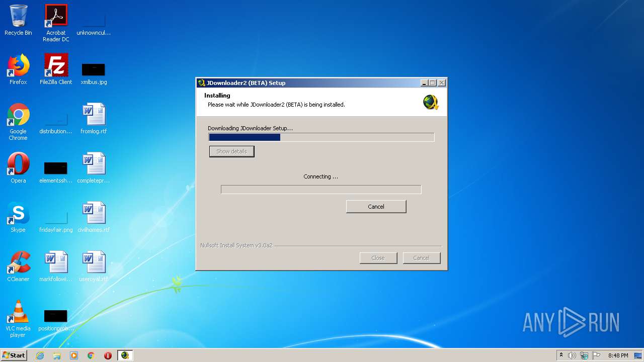Launch Opera from the desktop
644x362 pixels.
click(18, 168)
